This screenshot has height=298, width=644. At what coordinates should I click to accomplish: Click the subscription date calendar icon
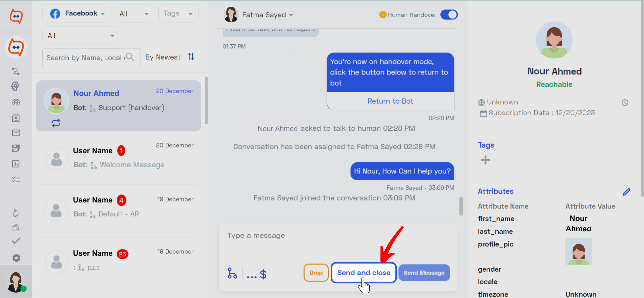[x=483, y=113]
